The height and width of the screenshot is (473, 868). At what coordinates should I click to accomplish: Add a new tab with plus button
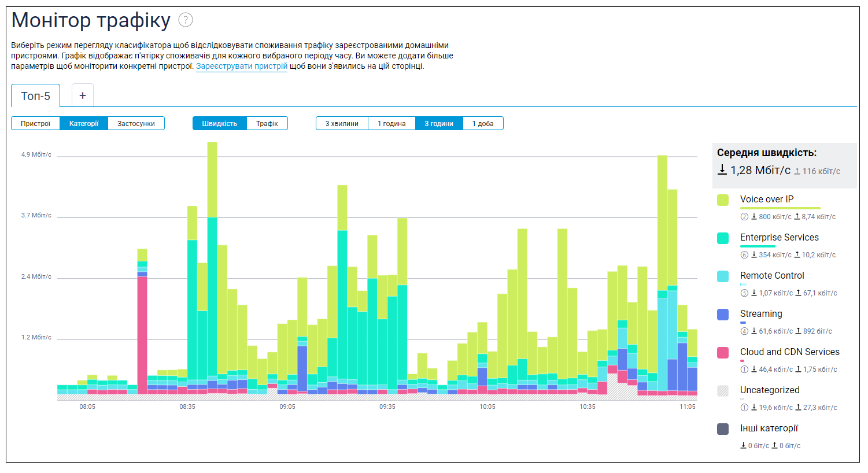point(83,95)
